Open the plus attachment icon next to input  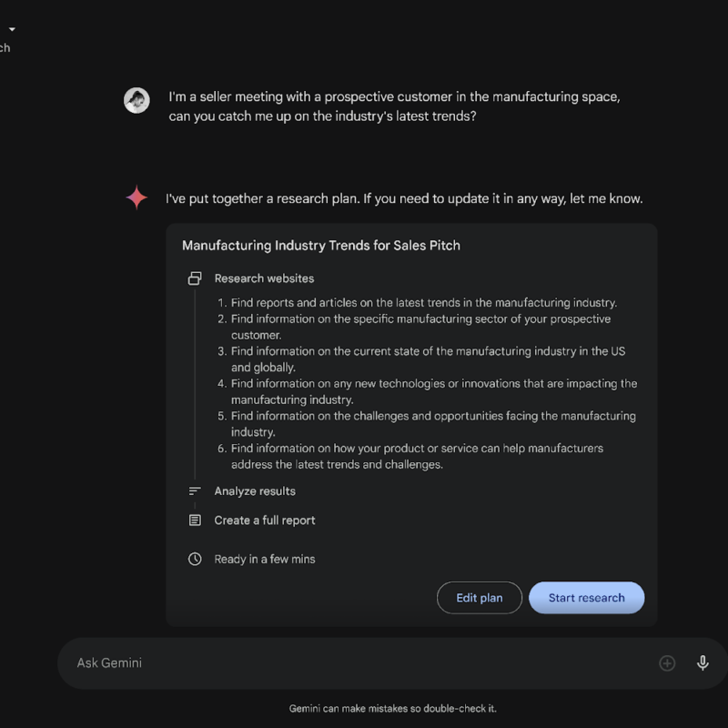667,662
